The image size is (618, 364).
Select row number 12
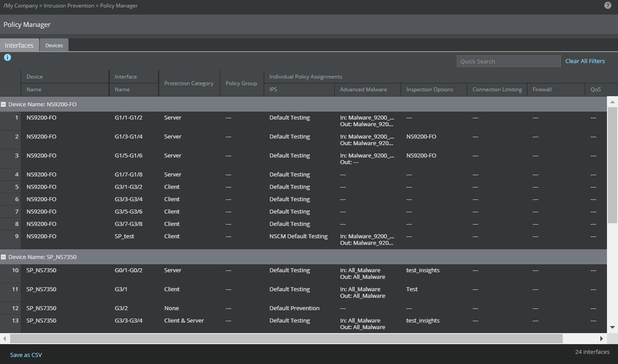point(15,308)
